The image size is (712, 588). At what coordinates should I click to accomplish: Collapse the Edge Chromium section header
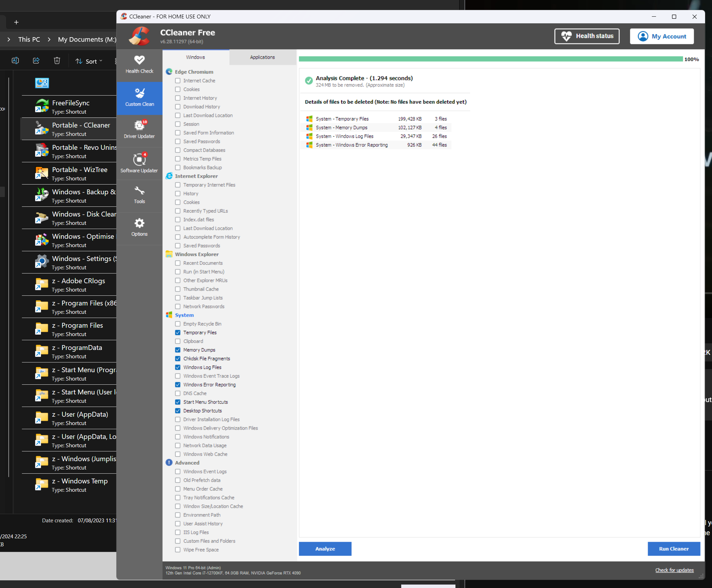pos(194,72)
